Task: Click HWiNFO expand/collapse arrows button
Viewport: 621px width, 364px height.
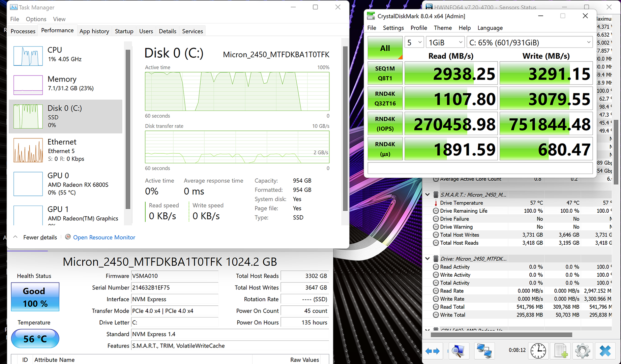Action: coord(433,351)
